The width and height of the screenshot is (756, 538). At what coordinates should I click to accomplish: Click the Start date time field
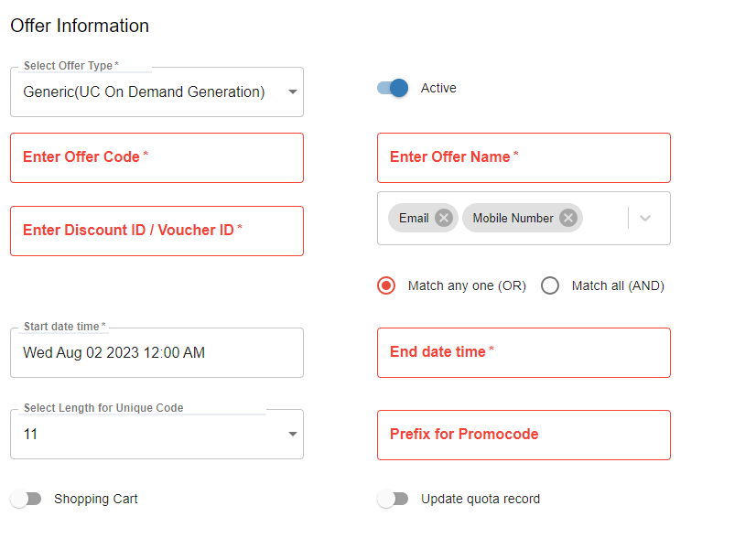tap(157, 352)
